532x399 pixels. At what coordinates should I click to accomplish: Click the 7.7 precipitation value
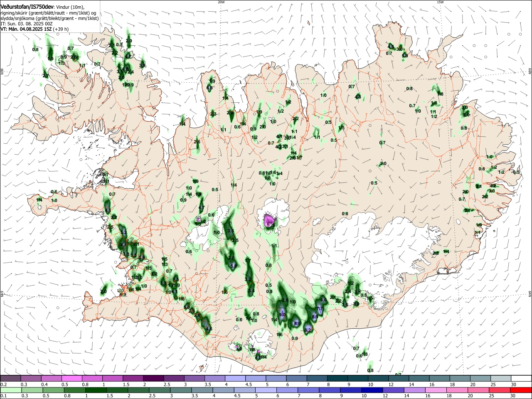click(x=320, y=309)
